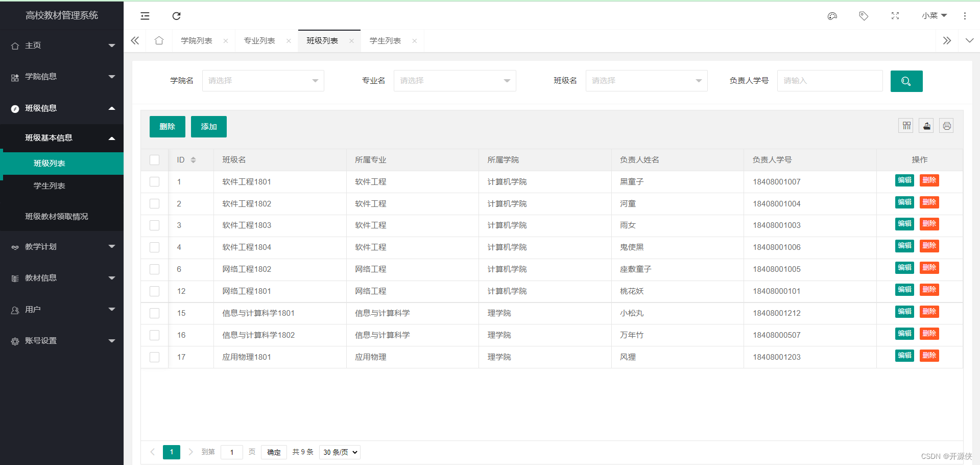The height and width of the screenshot is (465, 980).
Task: Open the theme palette icon
Action: (x=832, y=16)
